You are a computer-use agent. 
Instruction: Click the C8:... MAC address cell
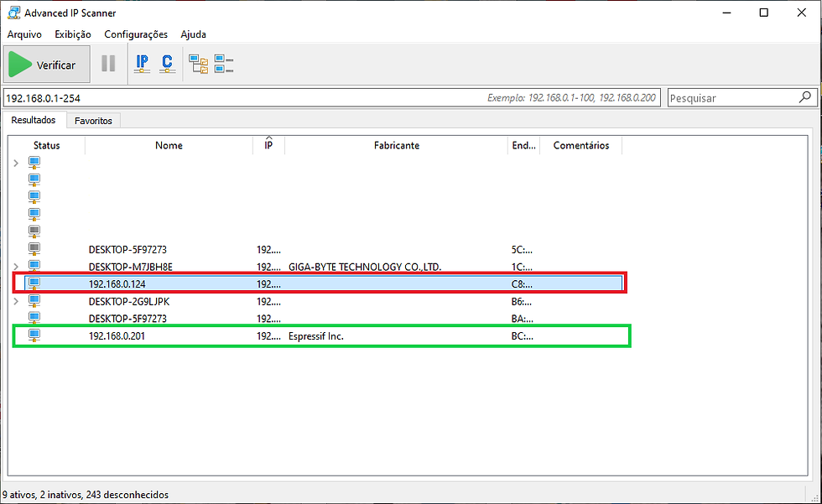tap(522, 284)
